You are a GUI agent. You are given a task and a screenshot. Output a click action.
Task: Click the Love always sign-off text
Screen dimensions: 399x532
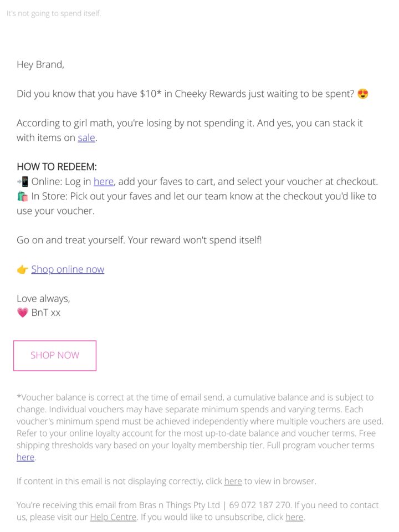(43, 299)
